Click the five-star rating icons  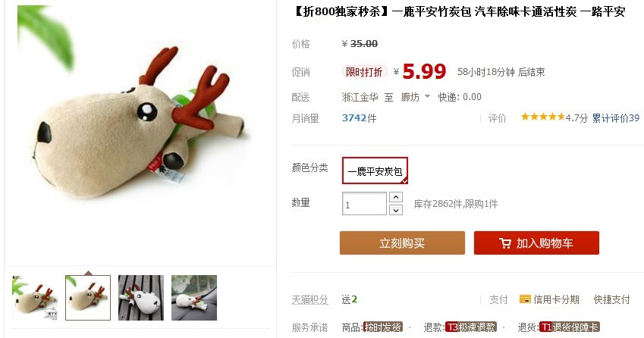[x=543, y=117]
